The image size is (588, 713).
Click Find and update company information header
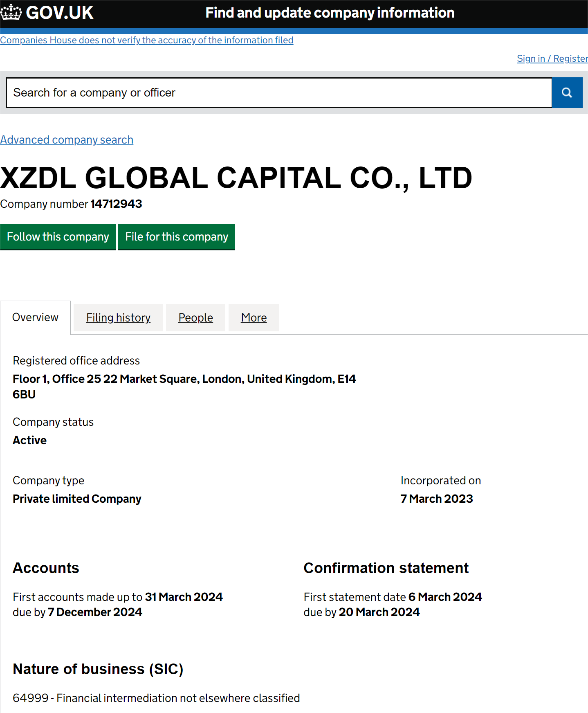[330, 13]
